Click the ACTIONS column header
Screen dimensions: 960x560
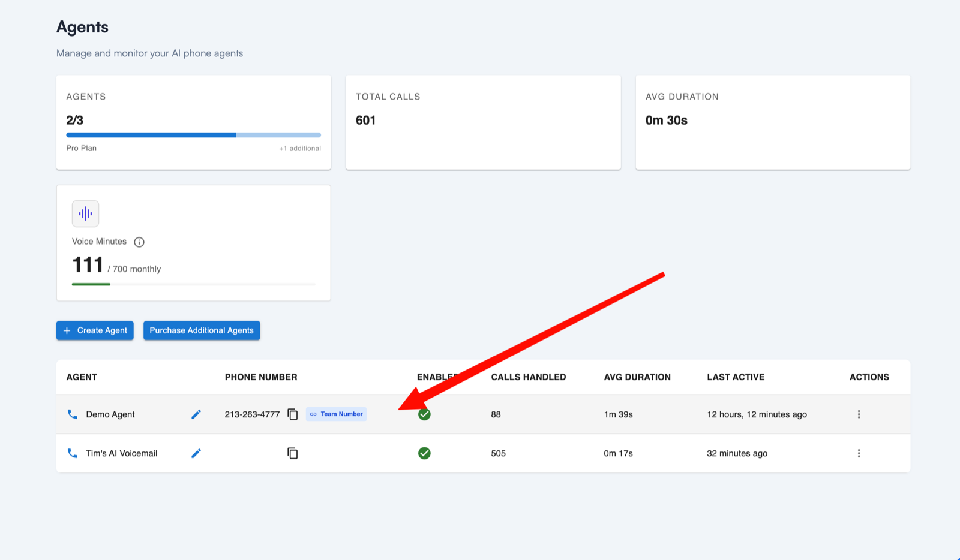click(x=869, y=377)
